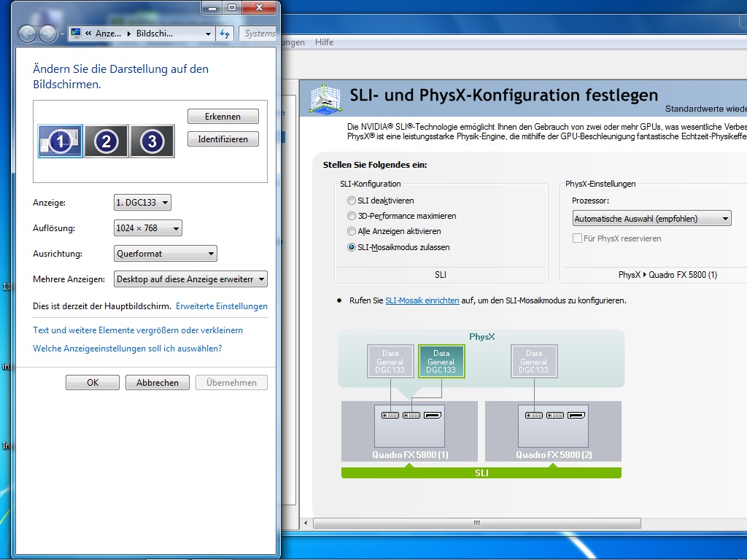Screen dimensions: 747x560
Task: Open link Text und weitere Elemente vergrößern
Action: [138, 330]
